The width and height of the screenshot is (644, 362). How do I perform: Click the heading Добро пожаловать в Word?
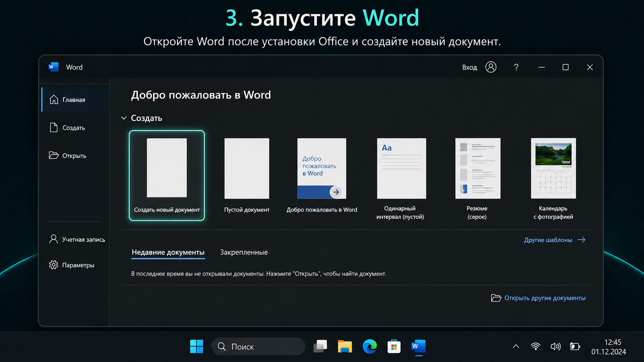pyautogui.click(x=201, y=95)
